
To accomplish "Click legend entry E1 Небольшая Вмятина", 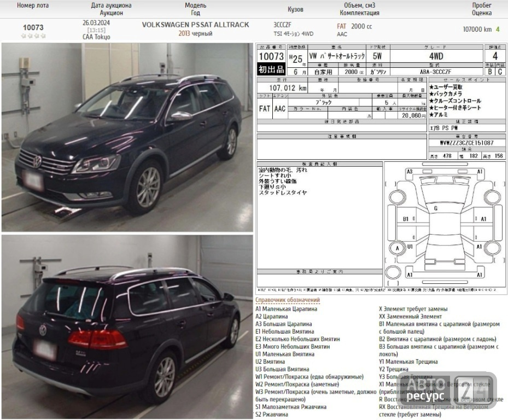I will (x=285, y=331).
